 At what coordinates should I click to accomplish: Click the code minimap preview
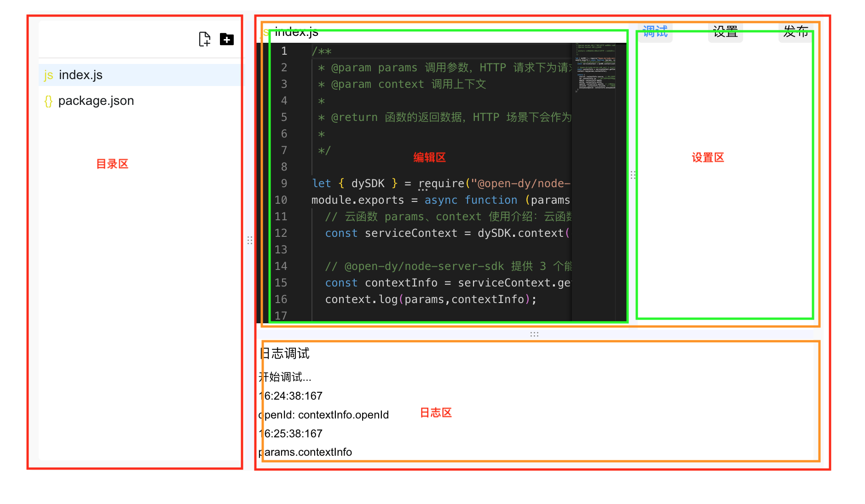coord(595,69)
